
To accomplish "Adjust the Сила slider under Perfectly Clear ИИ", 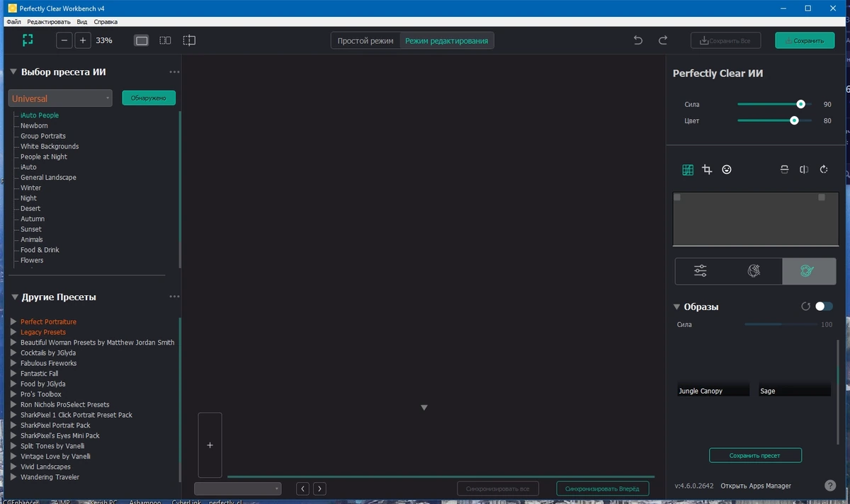I will (x=774, y=104).
